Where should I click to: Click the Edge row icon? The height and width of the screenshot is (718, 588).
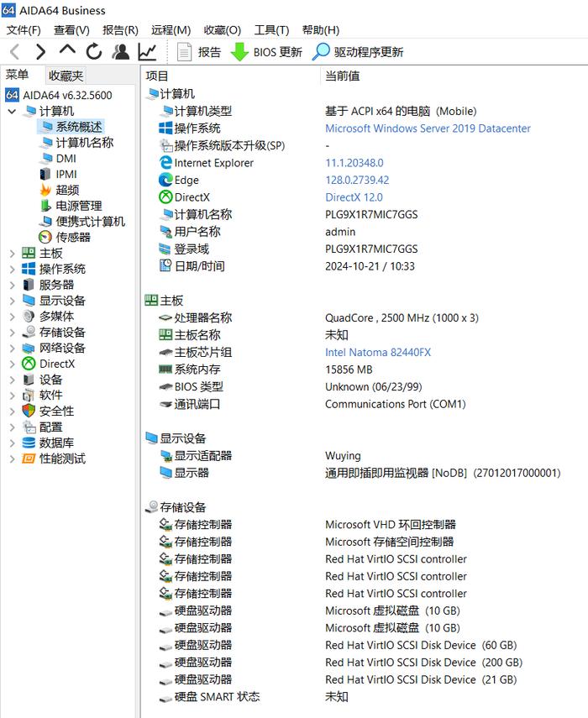pyautogui.click(x=165, y=180)
